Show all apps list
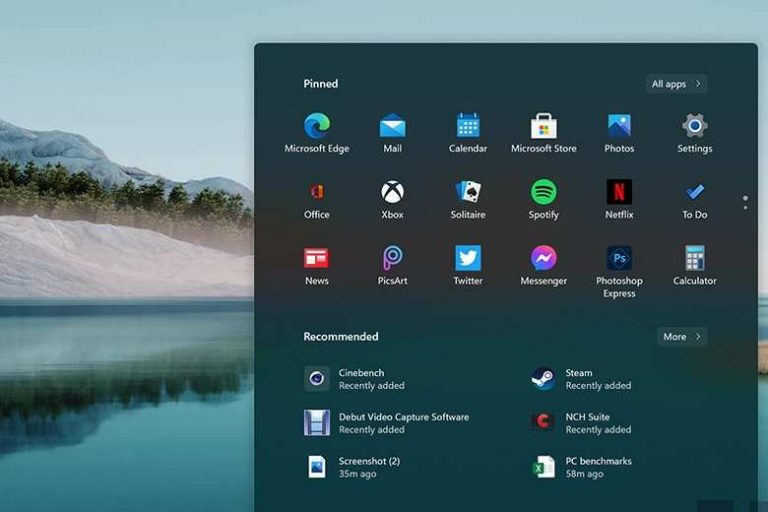This screenshot has height=512, width=768. pyautogui.click(x=676, y=84)
